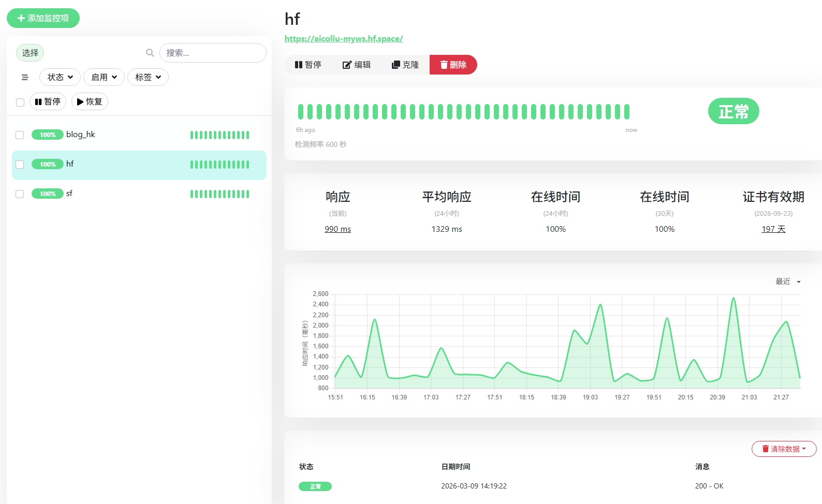Open the sf monitor entry

(139, 194)
